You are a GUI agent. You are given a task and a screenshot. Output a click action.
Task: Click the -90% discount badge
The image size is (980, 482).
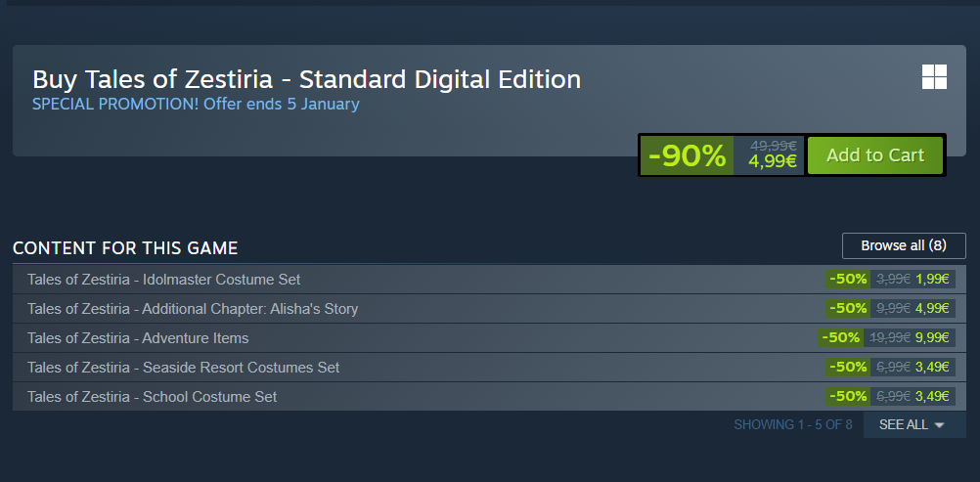pyautogui.click(x=687, y=155)
